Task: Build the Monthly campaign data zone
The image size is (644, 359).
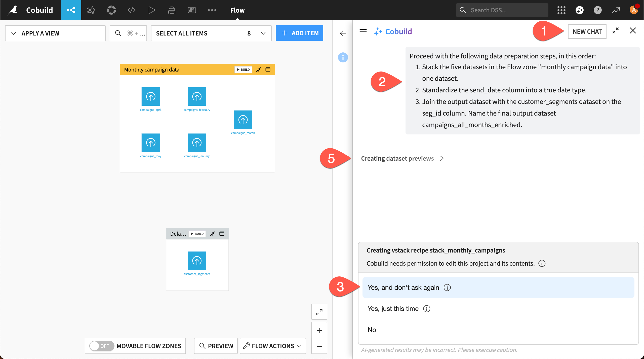Action: point(243,69)
